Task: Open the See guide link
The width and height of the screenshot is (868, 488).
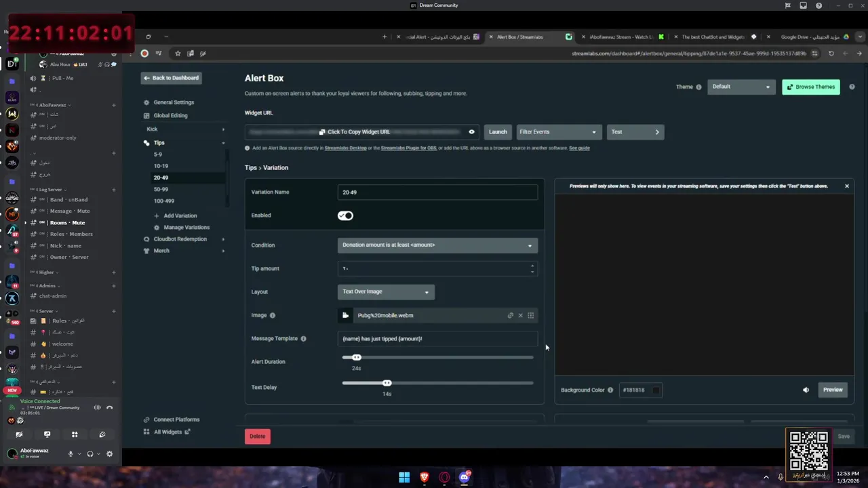Action: (579, 148)
